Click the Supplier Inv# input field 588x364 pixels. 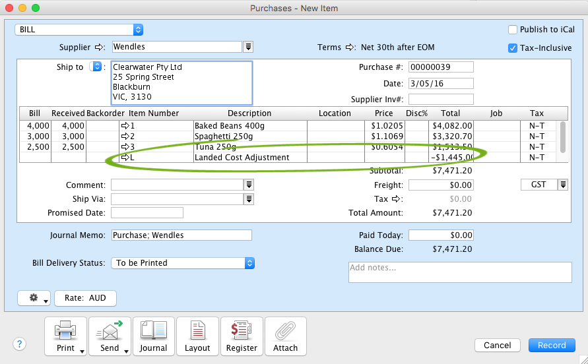[x=441, y=100]
